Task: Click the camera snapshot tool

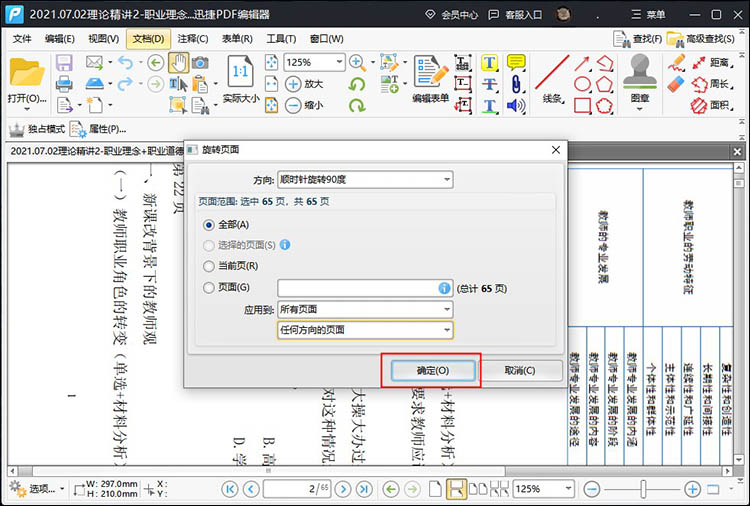Action: coord(200,63)
